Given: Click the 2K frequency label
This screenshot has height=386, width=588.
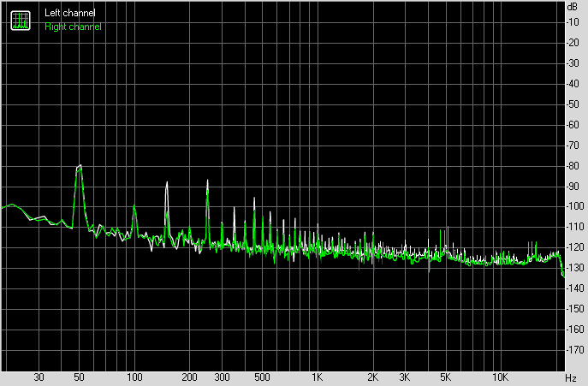Looking at the screenshot, I should [373, 377].
